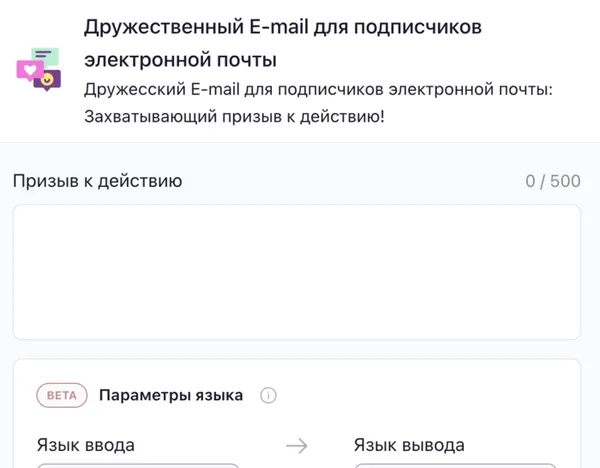Click the pink heart bubble in template icon

tap(28, 70)
